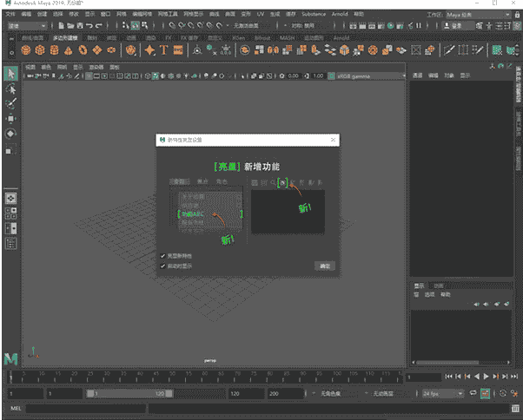Click the SVG shelf icon
The image size is (523, 420).
pyautogui.click(x=178, y=50)
